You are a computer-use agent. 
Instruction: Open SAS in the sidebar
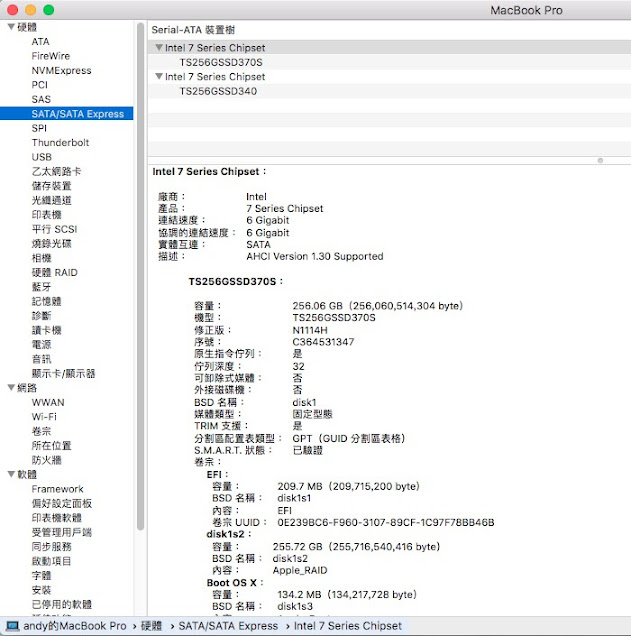point(41,99)
